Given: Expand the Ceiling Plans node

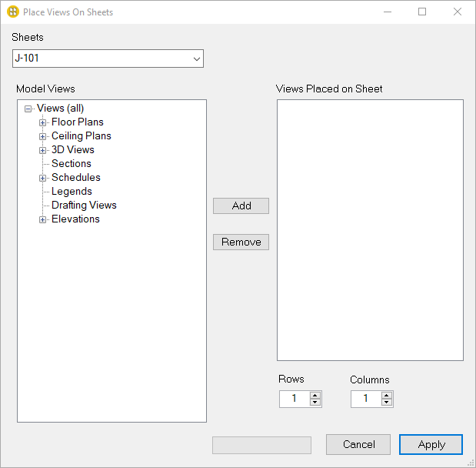Looking at the screenshot, I should (x=43, y=136).
